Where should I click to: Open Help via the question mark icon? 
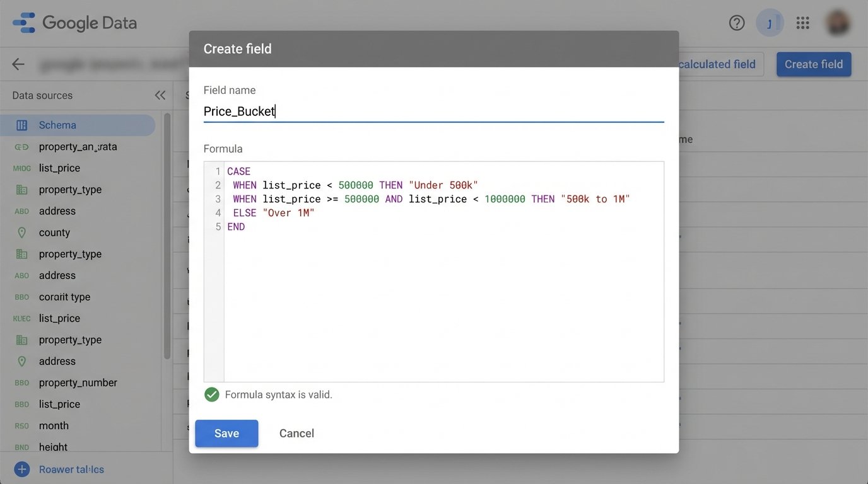click(736, 23)
